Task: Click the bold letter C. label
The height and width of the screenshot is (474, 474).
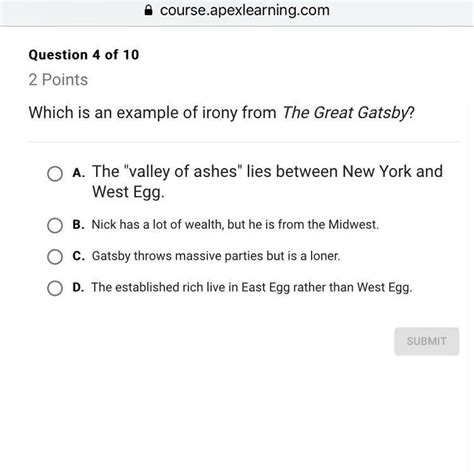Action: tap(79, 256)
